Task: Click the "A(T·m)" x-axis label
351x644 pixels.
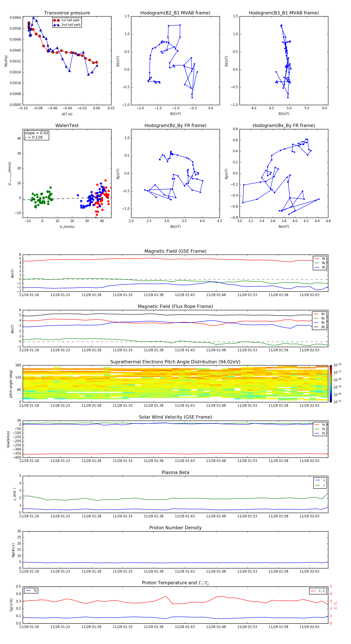Action: pyautogui.click(x=67, y=114)
